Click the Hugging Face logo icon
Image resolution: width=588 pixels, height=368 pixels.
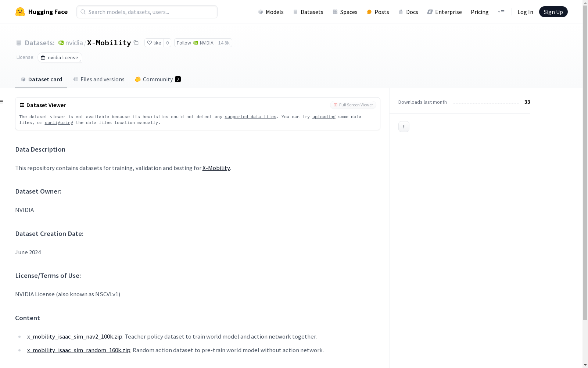[20, 12]
